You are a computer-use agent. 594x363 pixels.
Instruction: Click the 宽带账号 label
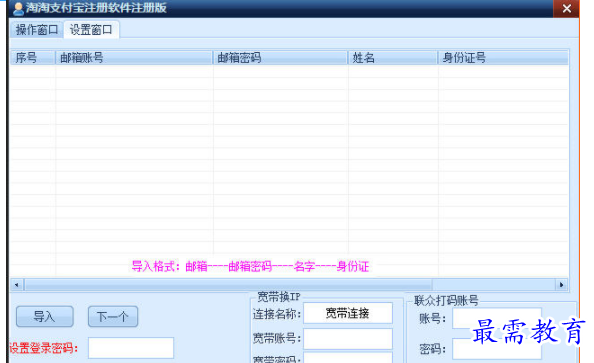(x=277, y=338)
